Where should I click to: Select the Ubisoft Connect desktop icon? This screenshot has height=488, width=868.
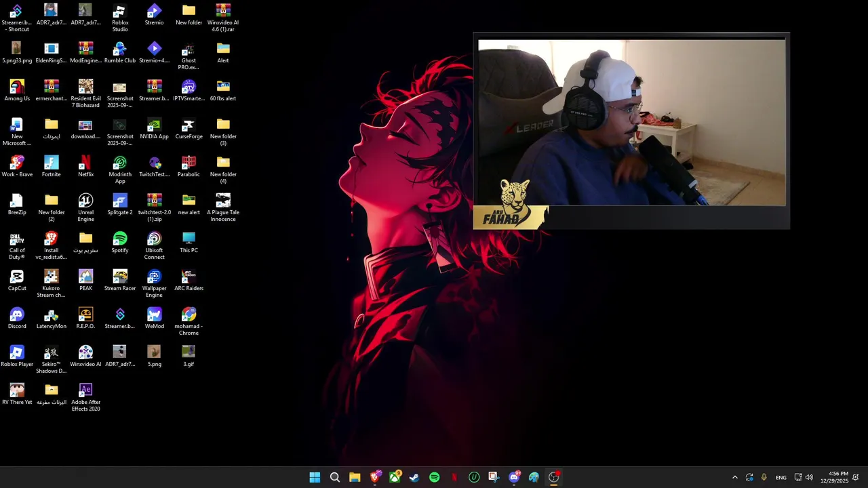154,245
